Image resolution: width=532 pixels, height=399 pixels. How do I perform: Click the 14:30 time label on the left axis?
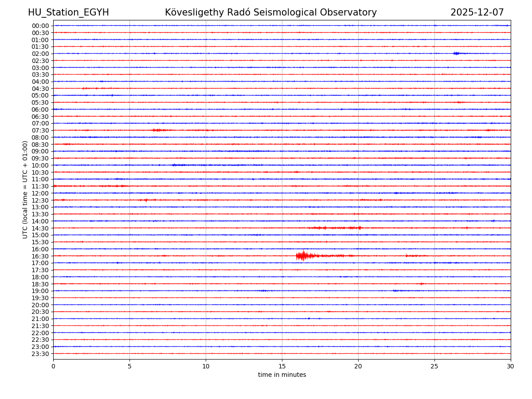click(x=40, y=228)
